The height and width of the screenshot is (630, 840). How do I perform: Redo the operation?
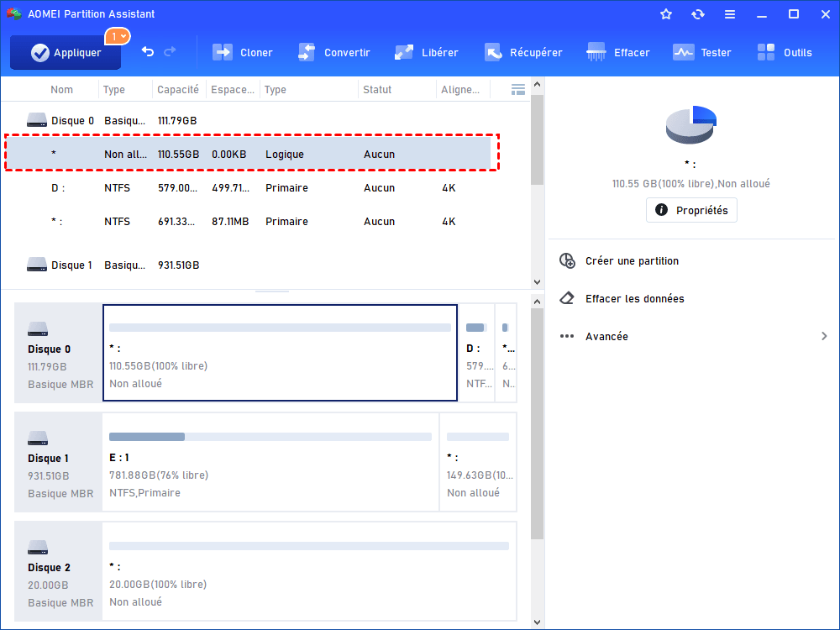[x=170, y=52]
